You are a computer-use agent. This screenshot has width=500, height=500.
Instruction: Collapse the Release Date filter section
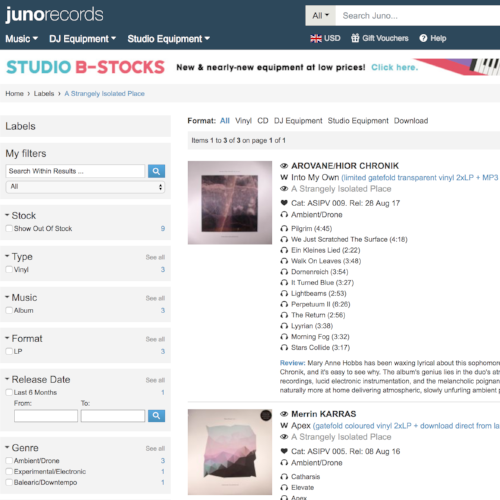[x=37, y=379]
